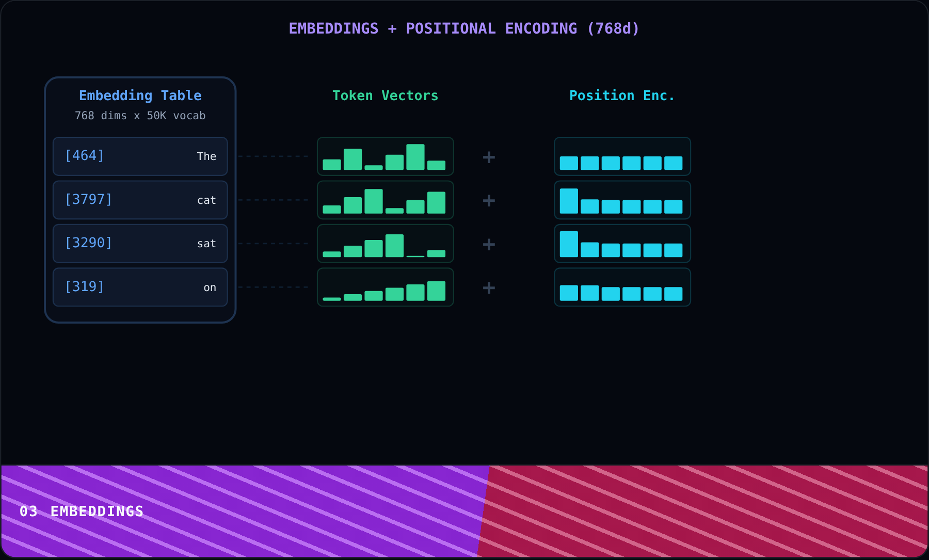Screen dimensions: 929x560
Task: Open the token vector chart for cat
Action: tap(386, 200)
